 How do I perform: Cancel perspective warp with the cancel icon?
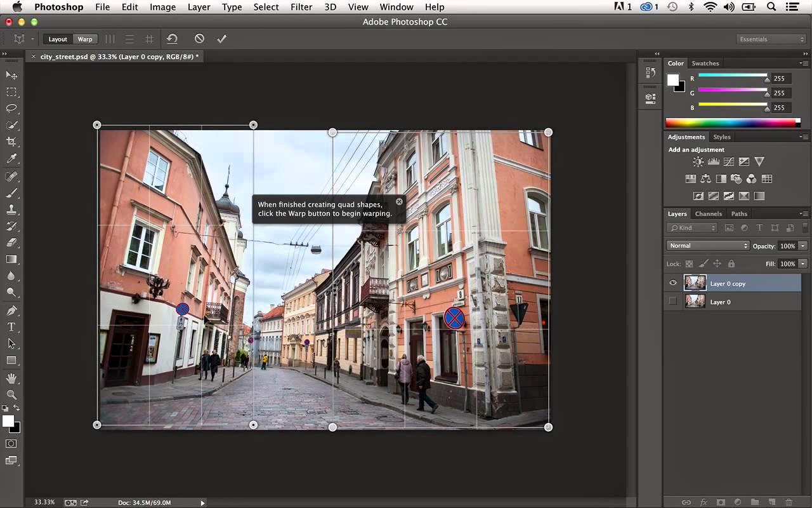tap(199, 39)
